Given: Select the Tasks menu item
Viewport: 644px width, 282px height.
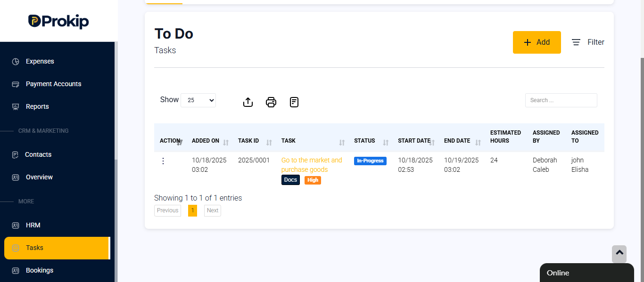Looking at the screenshot, I should click(x=57, y=248).
